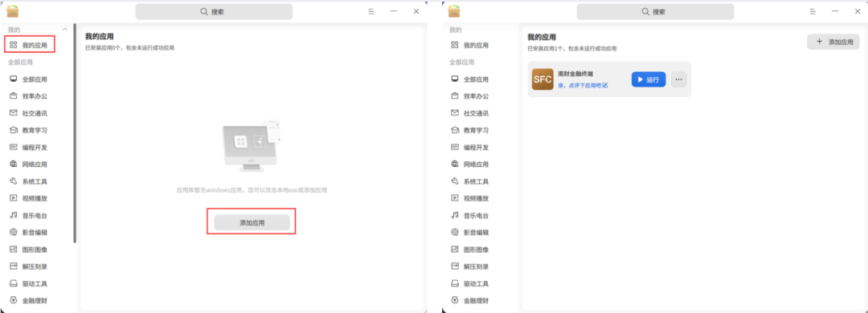Select 驱动工具 in right window sidebar

coord(470,283)
